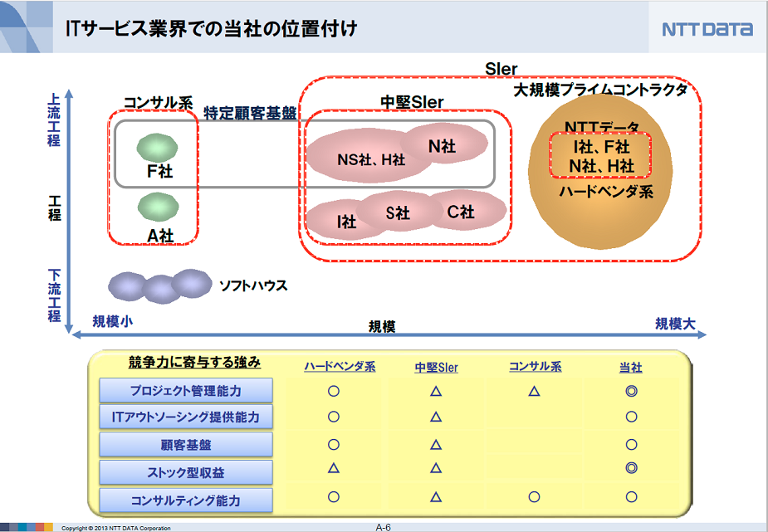Click the double circle for 当社 プロジェクト管理能力
Image resolution: width=768 pixels, height=532 pixels.
click(631, 391)
